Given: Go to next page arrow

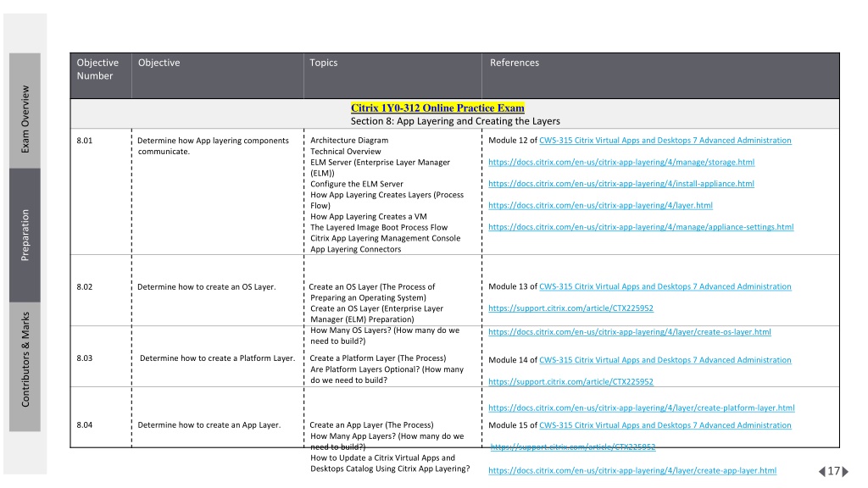Looking at the screenshot, I should (845, 471).
